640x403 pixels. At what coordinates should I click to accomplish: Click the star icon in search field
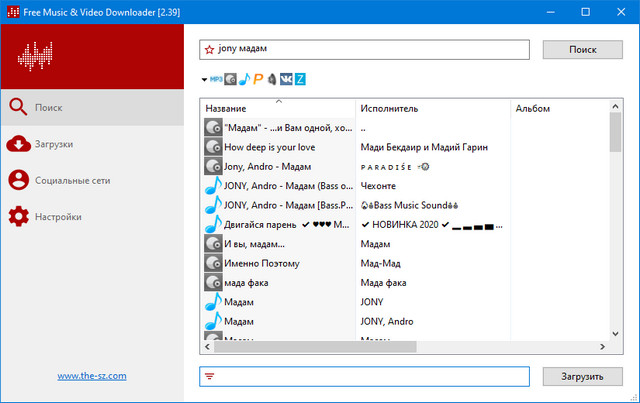coord(209,49)
